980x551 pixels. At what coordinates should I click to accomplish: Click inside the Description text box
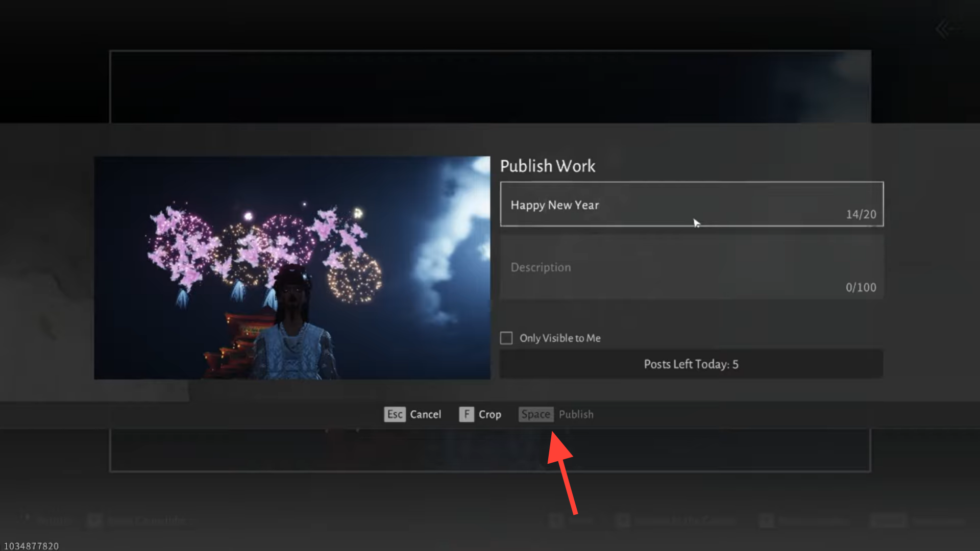click(x=664, y=267)
